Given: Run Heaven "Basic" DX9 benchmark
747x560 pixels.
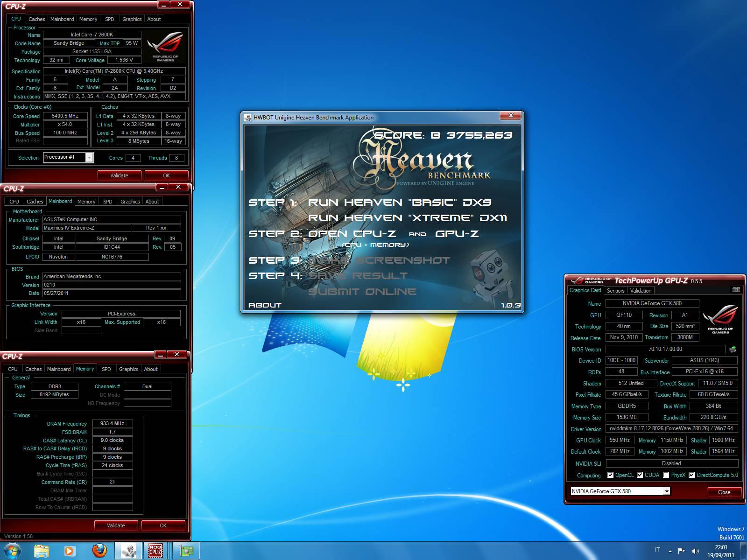Looking at the screenshot, I should coord(400,203).
